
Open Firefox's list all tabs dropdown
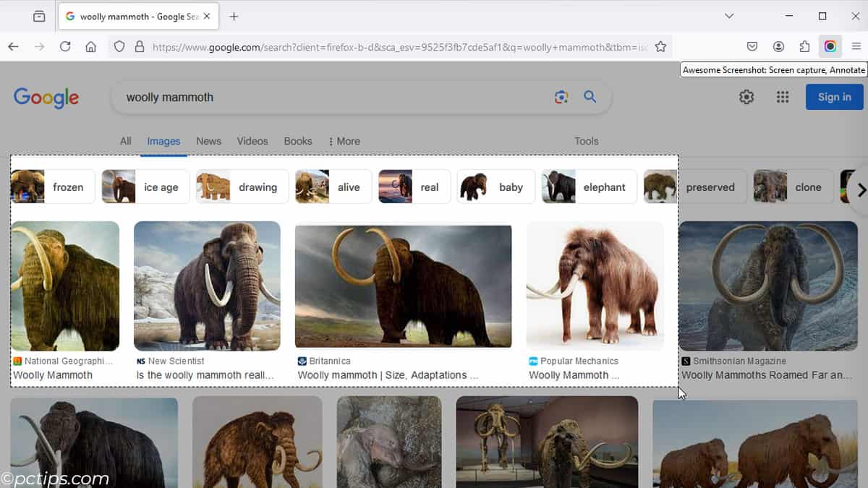point(729,16)
